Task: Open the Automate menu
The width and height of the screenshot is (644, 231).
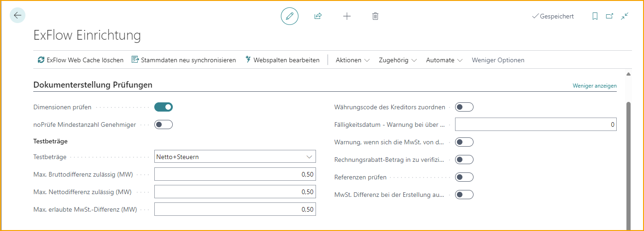Action: point(444,60)
